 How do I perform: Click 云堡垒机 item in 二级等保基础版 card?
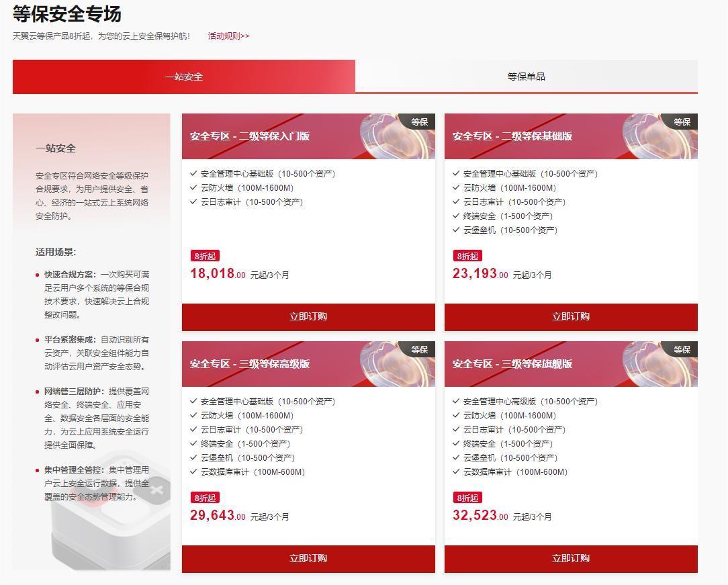(505, 230)
